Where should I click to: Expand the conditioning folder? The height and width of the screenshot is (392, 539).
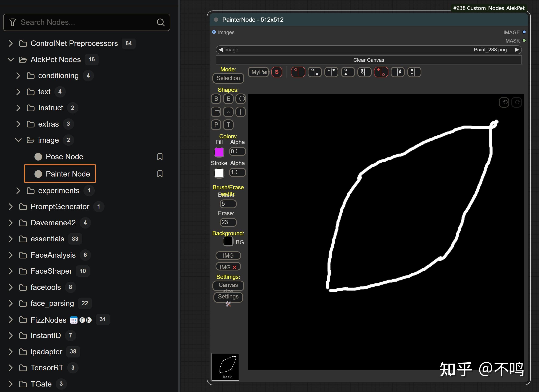pos(18,76)
